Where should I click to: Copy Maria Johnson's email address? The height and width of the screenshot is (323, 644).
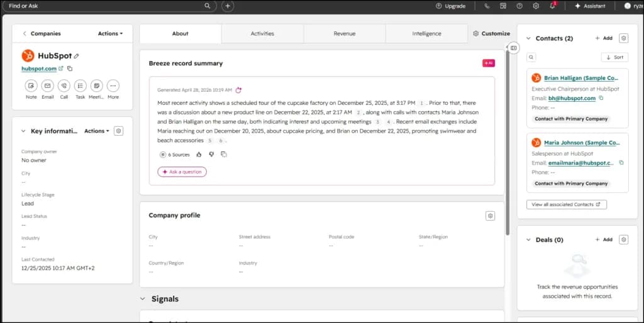point(621,163)
